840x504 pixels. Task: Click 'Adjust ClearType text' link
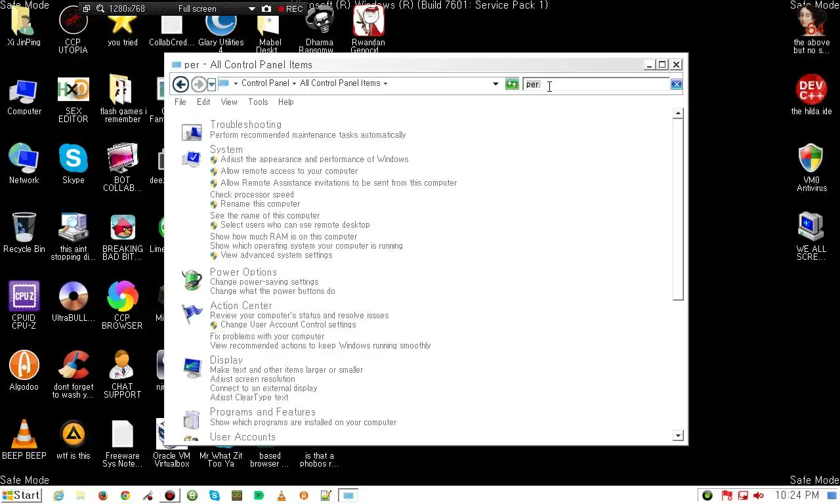pos(249,398)
